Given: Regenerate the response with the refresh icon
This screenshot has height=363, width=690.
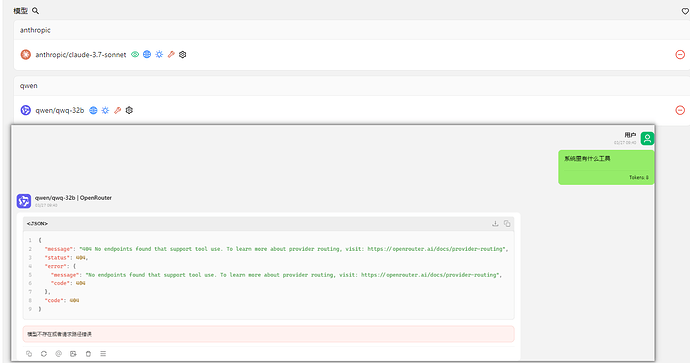Looking at the screenshot, I should click(44, 354).
